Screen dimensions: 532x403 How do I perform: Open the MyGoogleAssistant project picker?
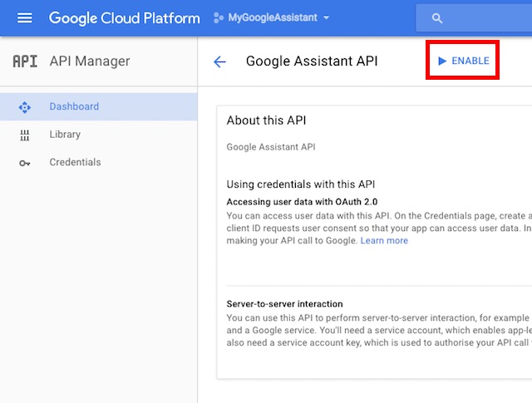click(x=273, y=17)
